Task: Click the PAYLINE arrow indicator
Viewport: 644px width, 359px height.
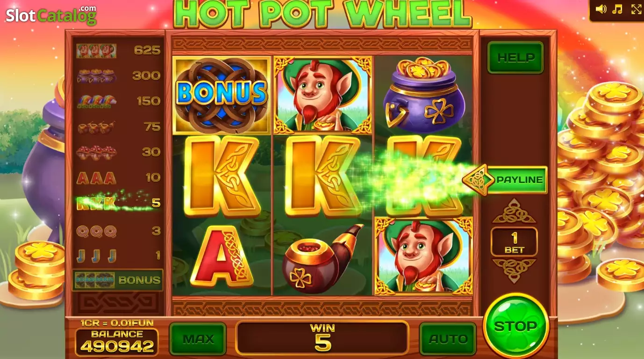Action: point(505,180)
